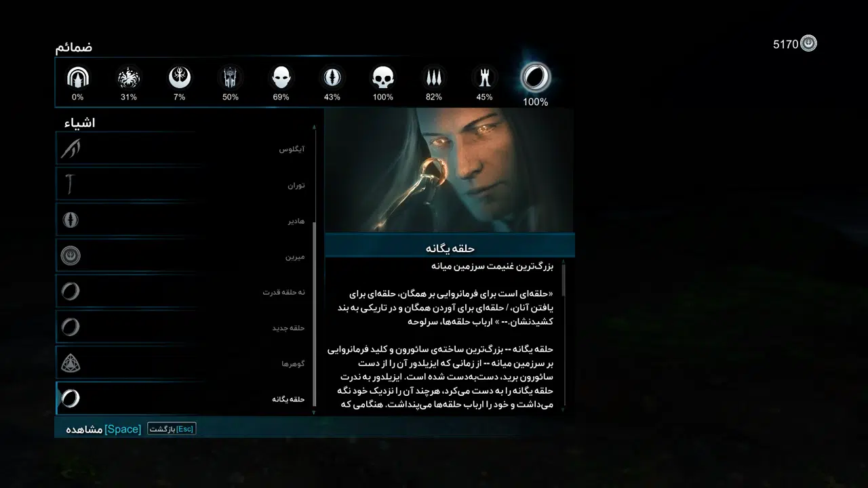Click the currency emblem next to 5170
The width and height of the screenshot is (868, 488).
pos(808,44)
